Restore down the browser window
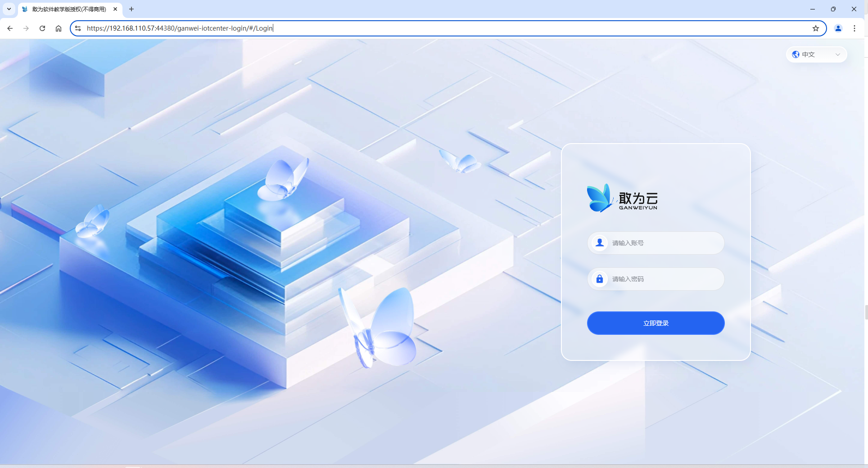Viewport: 868px width, 468px height. point(833,9)
